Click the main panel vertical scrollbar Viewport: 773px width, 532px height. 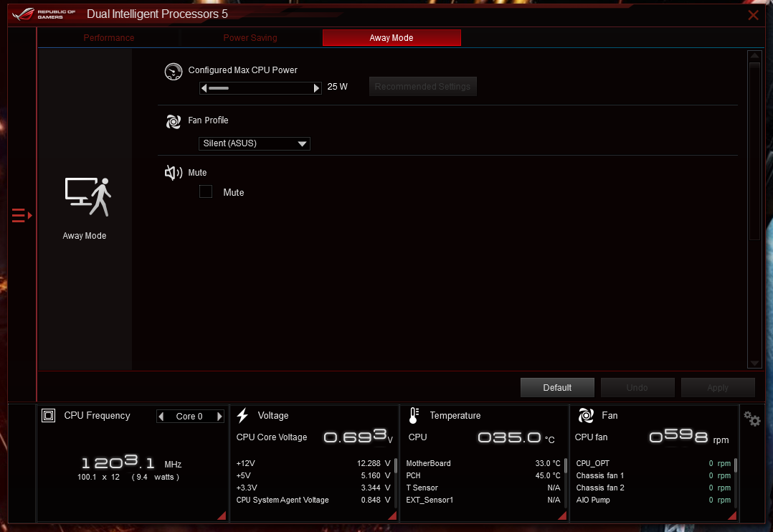(x=754, y=209)
